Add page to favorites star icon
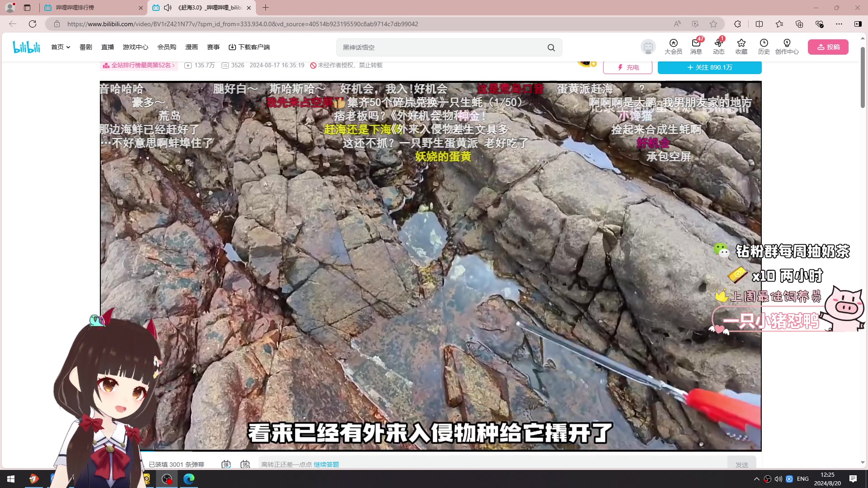This screenshot has height=488, width=868. (x=713, y=24)
